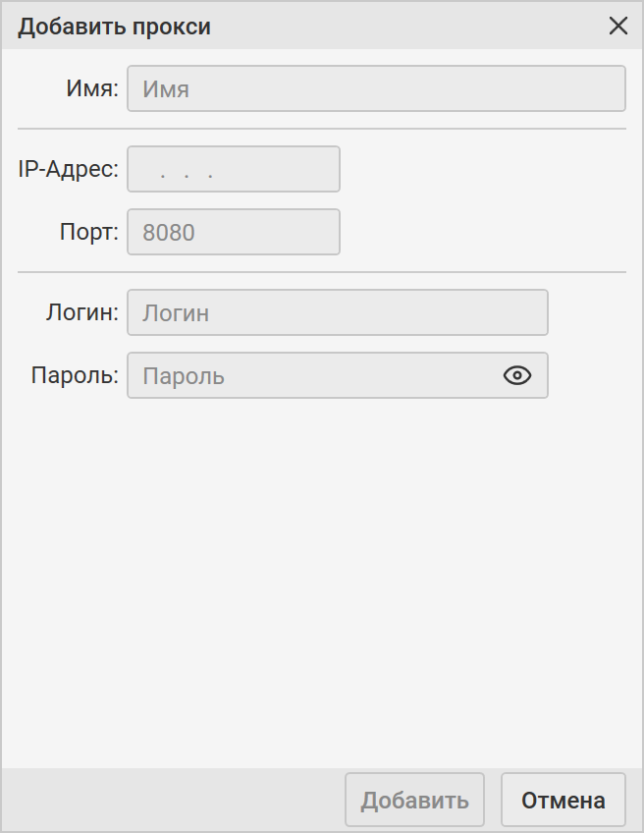Click the Добавить прокси title text
Viewport: 644px width, 833px height.
pyautogui.click(x=114, y=27)
